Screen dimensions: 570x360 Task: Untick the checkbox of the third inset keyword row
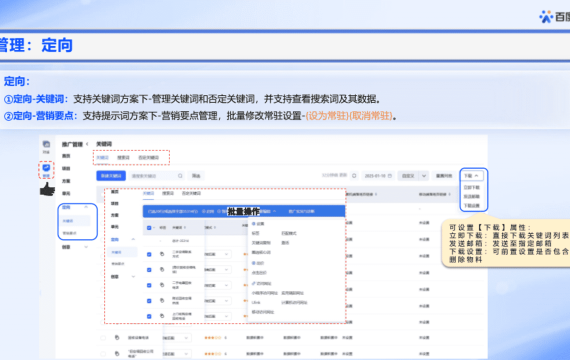pos(149,285)
